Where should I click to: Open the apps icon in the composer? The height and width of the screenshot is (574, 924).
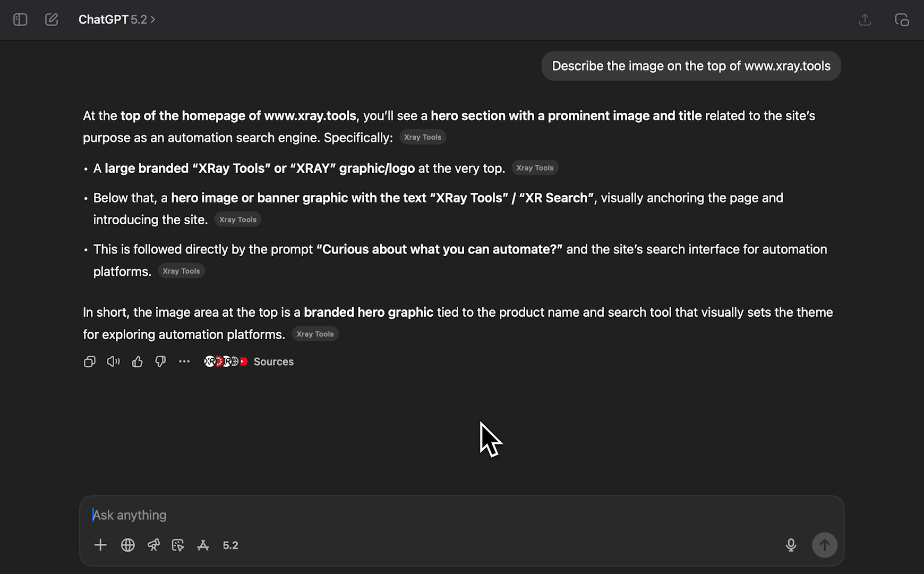tap(203, 545)
